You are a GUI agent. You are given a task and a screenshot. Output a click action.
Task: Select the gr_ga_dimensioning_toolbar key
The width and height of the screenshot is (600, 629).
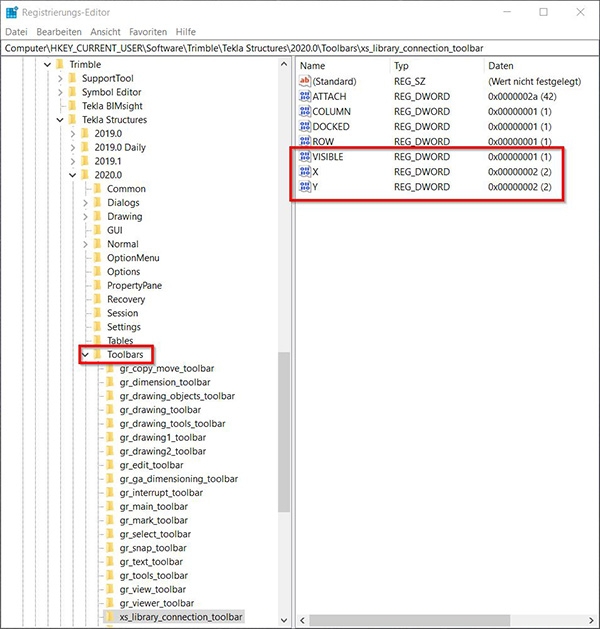[179, 479]
